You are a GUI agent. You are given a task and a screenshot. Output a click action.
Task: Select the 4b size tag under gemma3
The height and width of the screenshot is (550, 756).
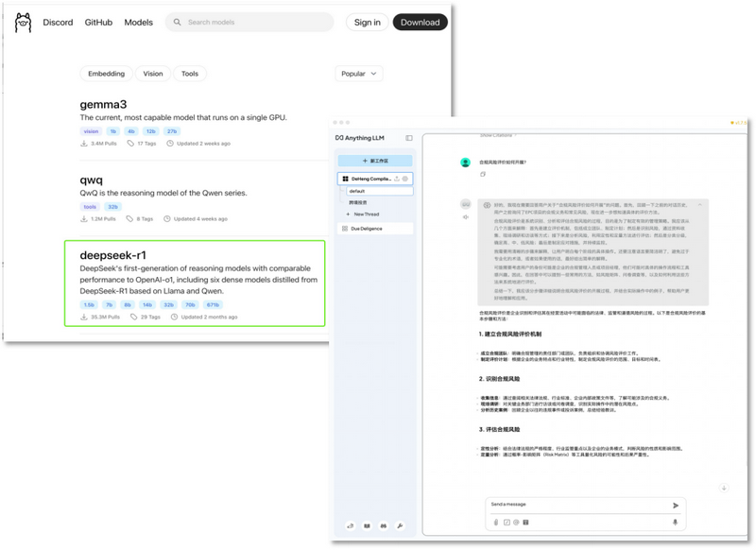pos(131,131)
